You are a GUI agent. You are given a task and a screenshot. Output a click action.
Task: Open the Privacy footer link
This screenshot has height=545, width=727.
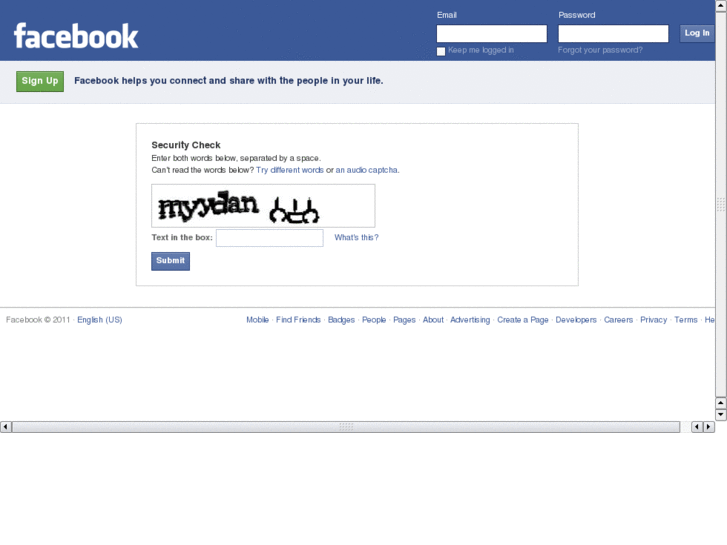[x=653, y=320]
